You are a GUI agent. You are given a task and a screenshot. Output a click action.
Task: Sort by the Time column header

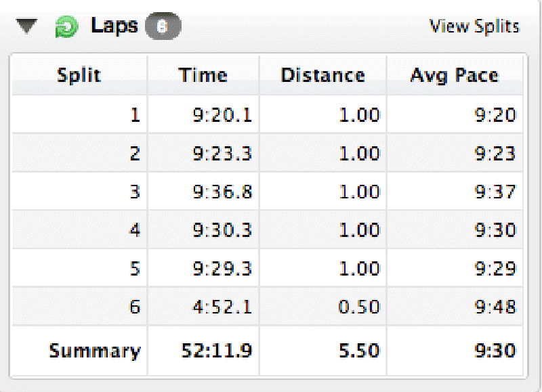coord(203,74)
